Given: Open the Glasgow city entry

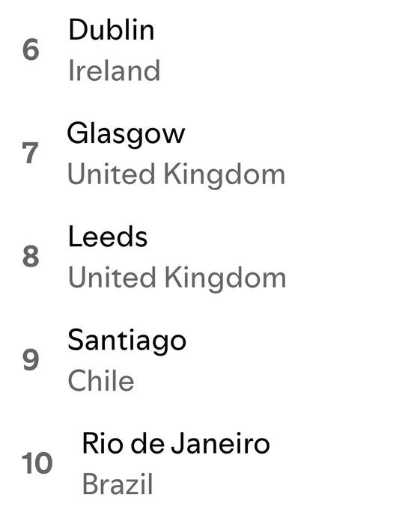Looking at the screenshot, I should (126, 134).
